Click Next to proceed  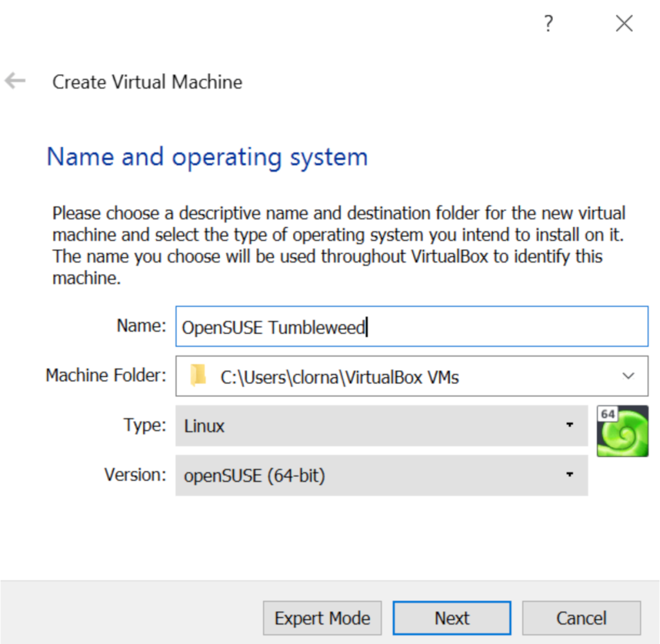(x=451, y=617)
